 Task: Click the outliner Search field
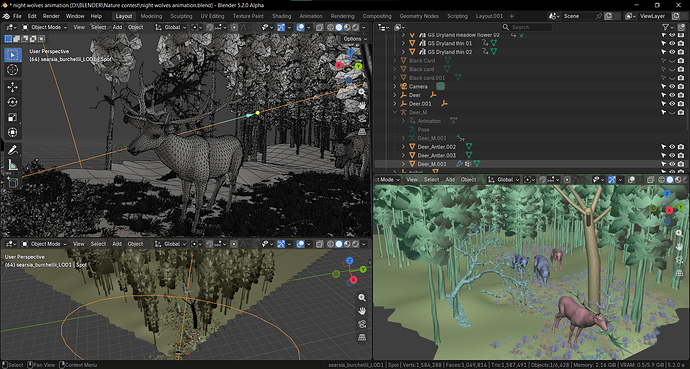tap(528, 27)
